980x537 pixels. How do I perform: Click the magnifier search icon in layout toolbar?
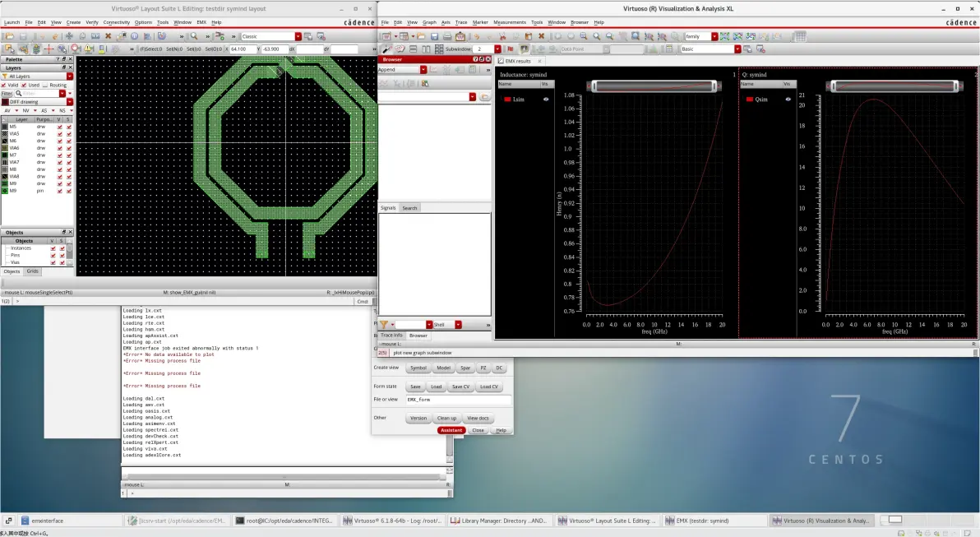point(194,36)
